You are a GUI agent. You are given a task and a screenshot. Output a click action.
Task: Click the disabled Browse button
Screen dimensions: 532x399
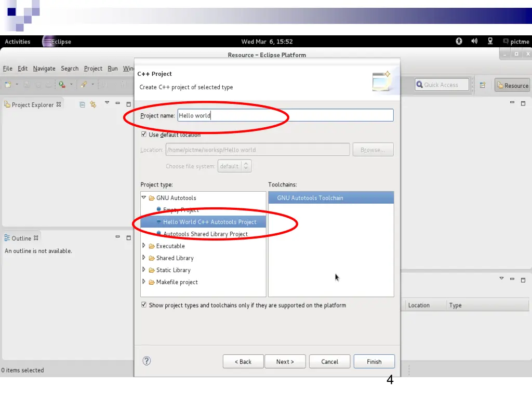[373, 150]
